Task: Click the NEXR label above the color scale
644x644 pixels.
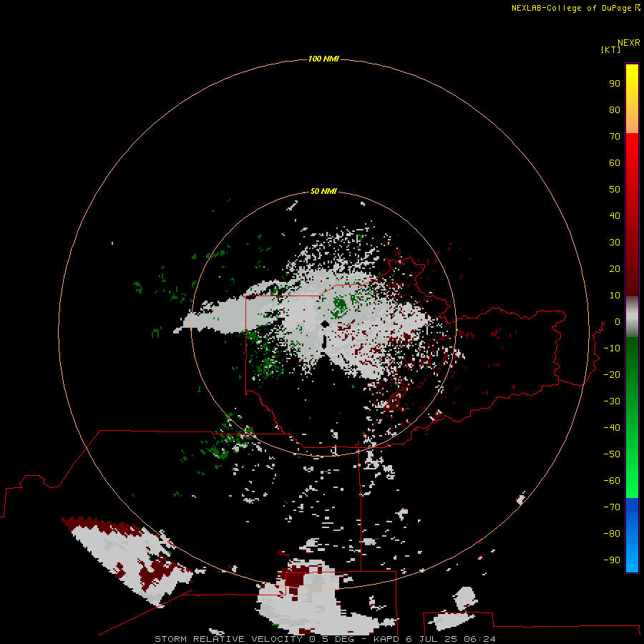Action: (x=629, y=42)
